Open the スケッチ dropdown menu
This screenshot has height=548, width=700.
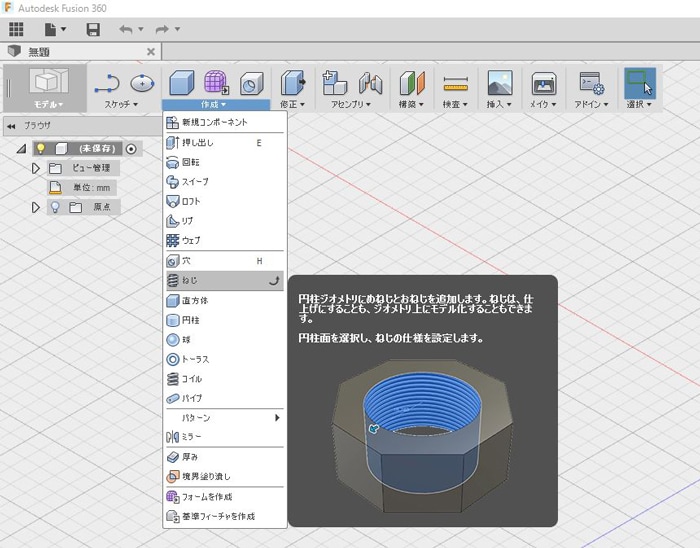[121, 104]
